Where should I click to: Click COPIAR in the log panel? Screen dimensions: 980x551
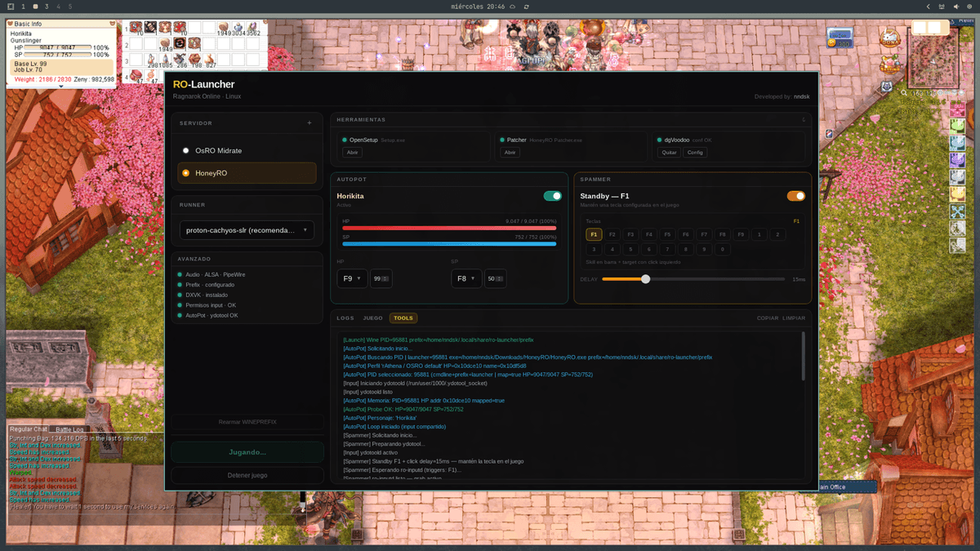(x=768, y=318)
